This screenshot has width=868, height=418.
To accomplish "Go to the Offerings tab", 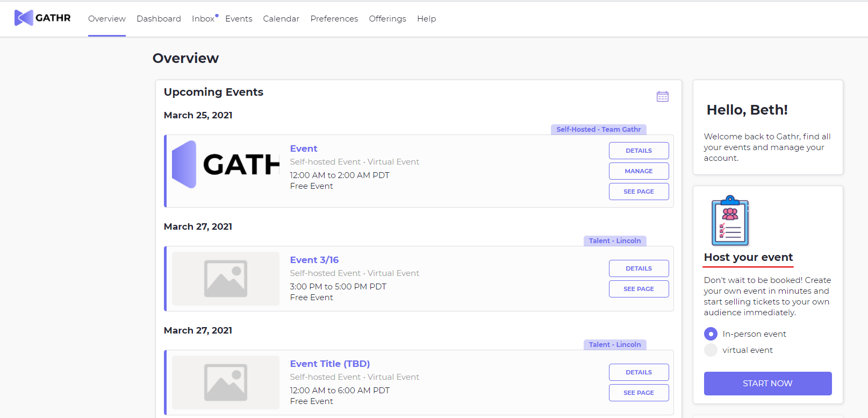I will tap(388, 18).
